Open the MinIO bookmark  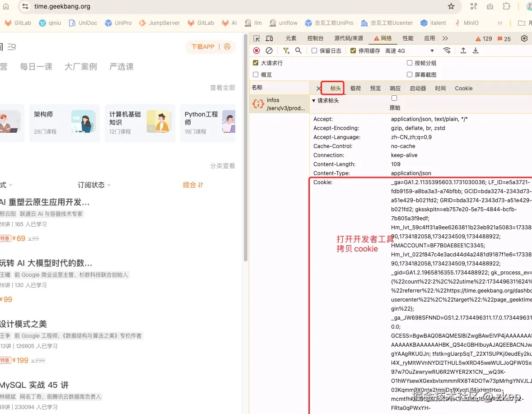(x=467, y=23)
